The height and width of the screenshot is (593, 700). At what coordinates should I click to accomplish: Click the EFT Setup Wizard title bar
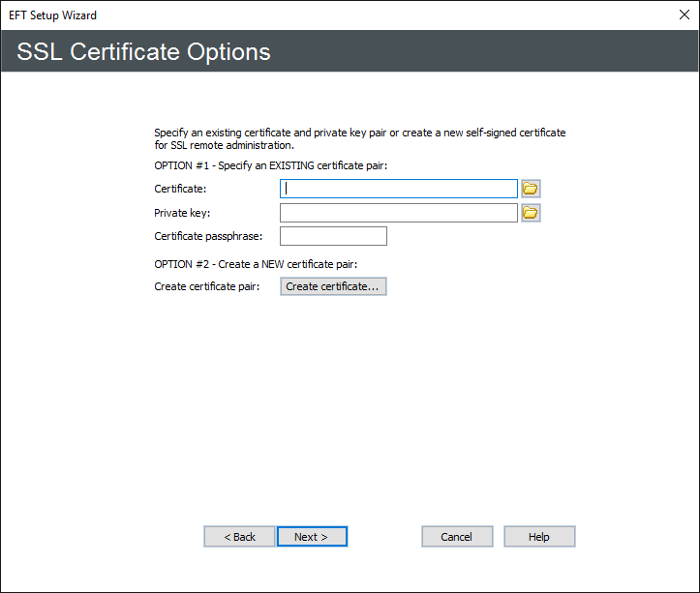(290, 15)
